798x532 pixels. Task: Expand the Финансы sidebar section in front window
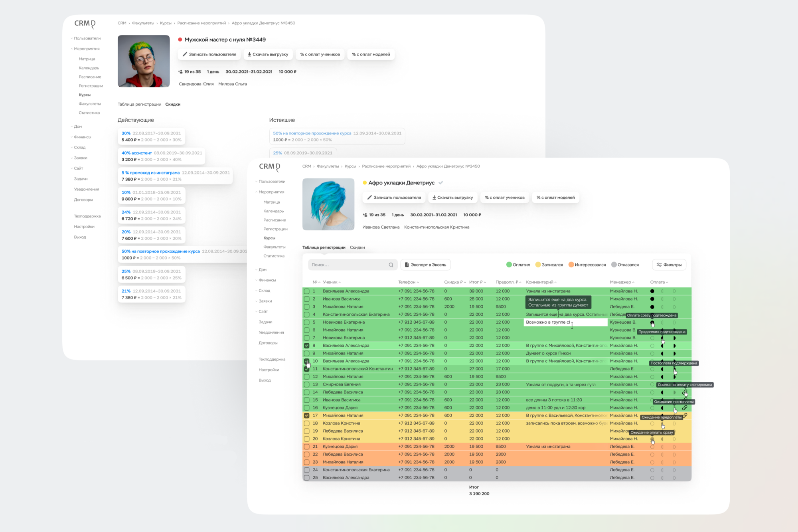click(x=267, y=280)
